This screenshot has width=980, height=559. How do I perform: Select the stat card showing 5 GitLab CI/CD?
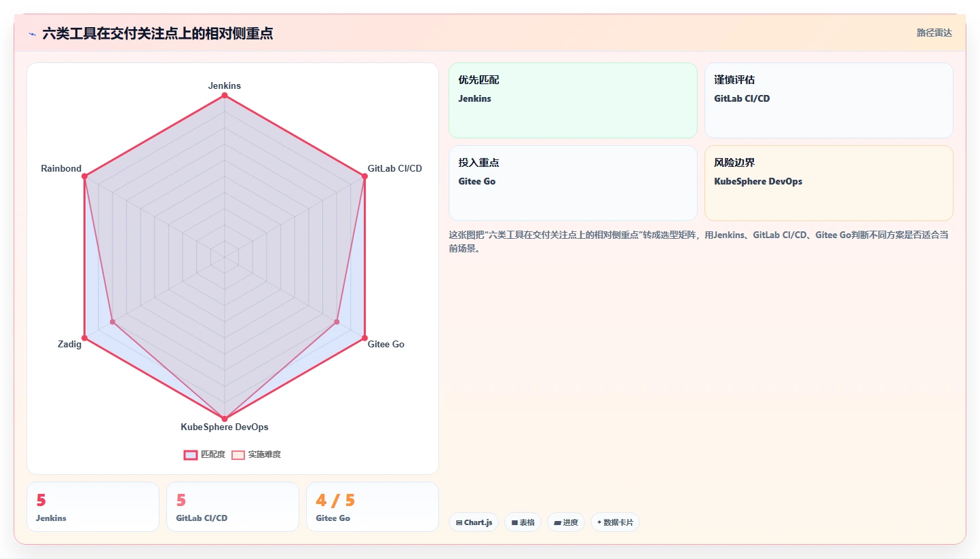point(233,507)
